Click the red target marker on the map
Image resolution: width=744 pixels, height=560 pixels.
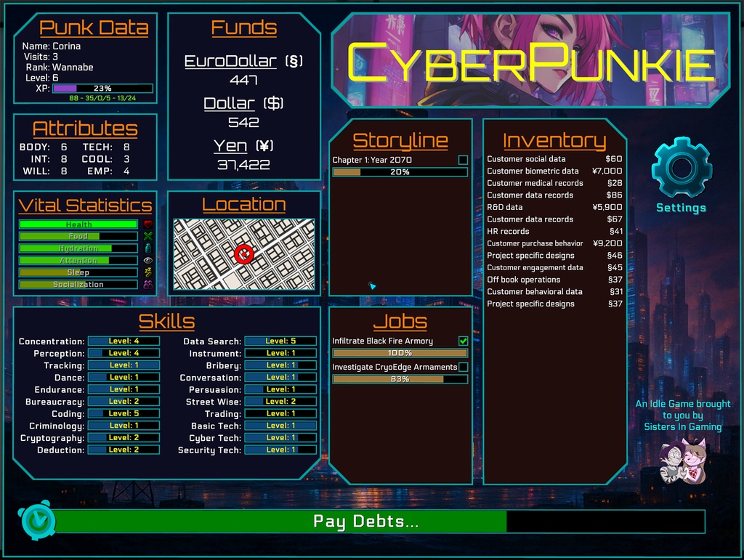point(245,253)
